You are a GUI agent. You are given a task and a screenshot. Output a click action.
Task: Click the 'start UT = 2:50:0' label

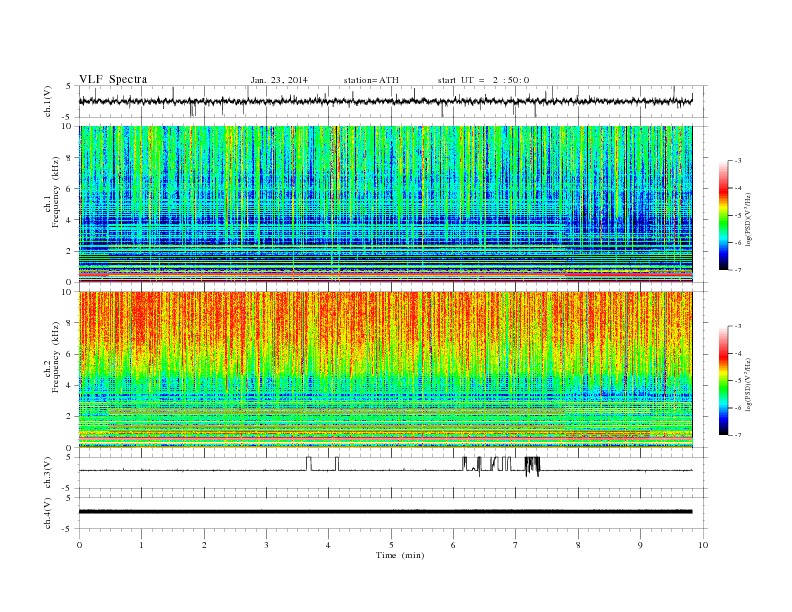click(483, 80)
